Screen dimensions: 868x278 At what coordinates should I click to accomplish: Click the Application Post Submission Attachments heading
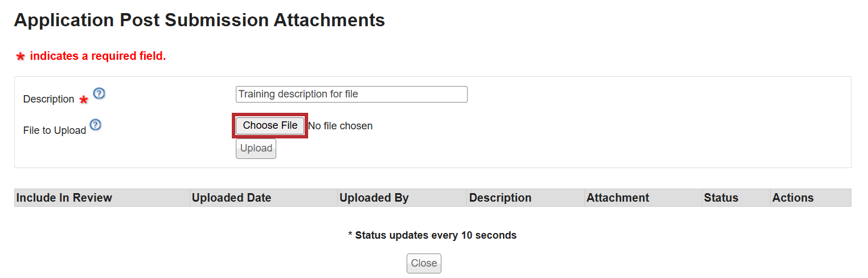tap(199, 21)
